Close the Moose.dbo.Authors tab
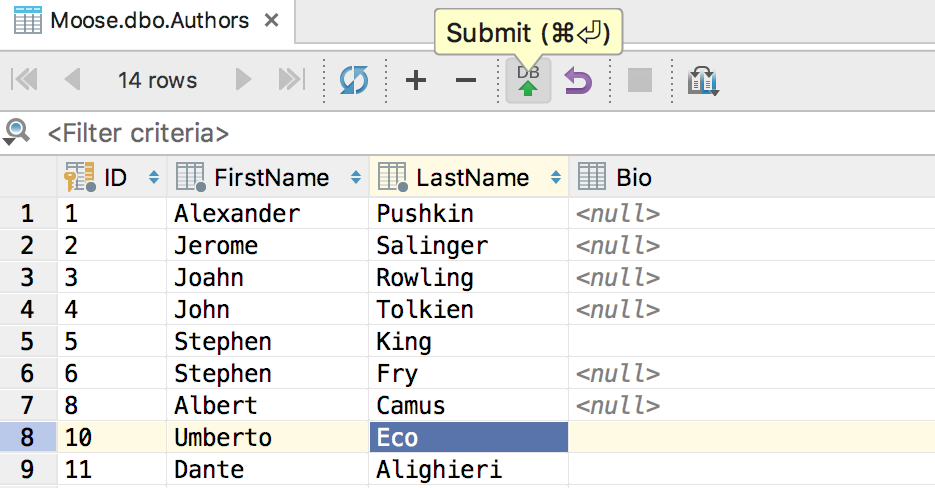The image size is (935, 488). pyautogui.click(x=271, y=21)
